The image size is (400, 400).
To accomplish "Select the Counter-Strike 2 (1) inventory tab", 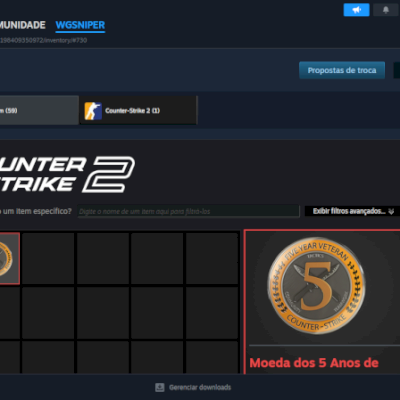I will point(138,110).
